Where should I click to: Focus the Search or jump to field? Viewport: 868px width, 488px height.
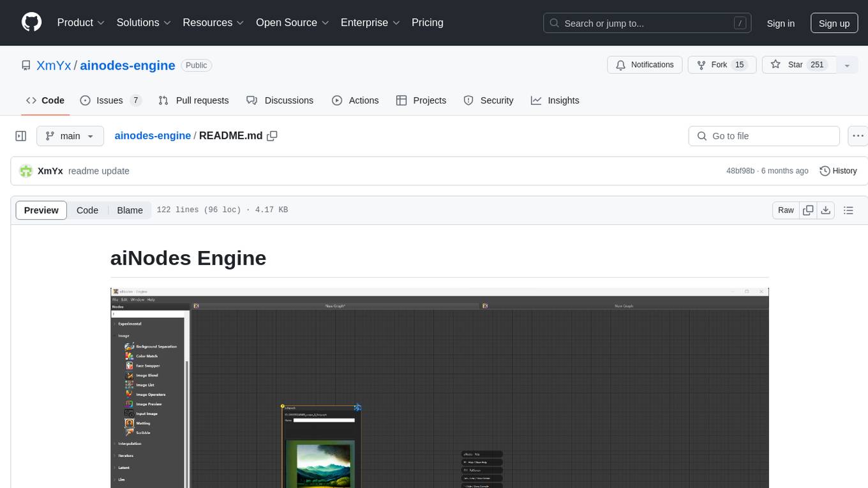click(648, 23)
